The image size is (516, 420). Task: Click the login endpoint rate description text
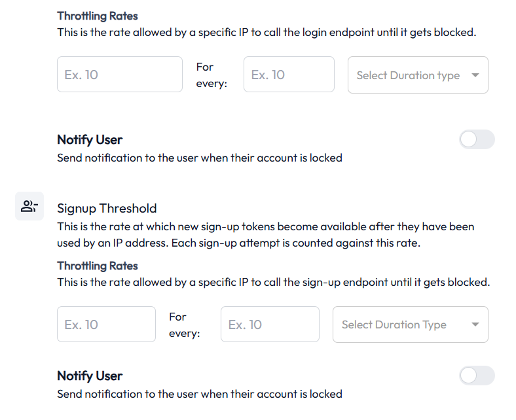coord(267,32)
